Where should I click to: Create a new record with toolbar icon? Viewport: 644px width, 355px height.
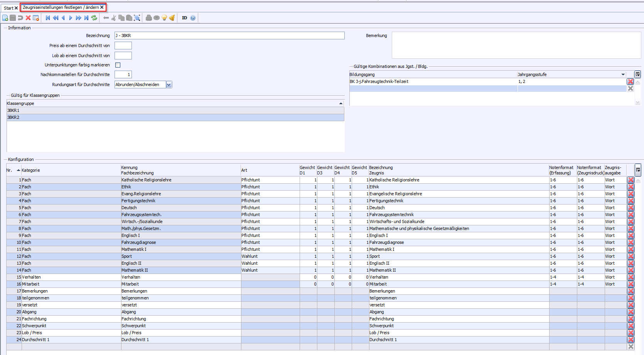pos(5,18)
